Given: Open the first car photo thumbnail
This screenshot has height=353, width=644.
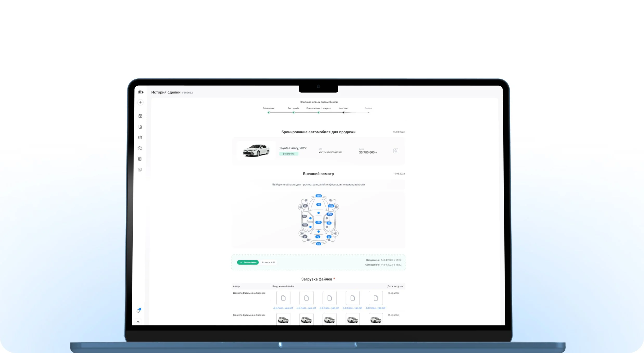Looking at the screenshot, I should (x=283, y=319).
